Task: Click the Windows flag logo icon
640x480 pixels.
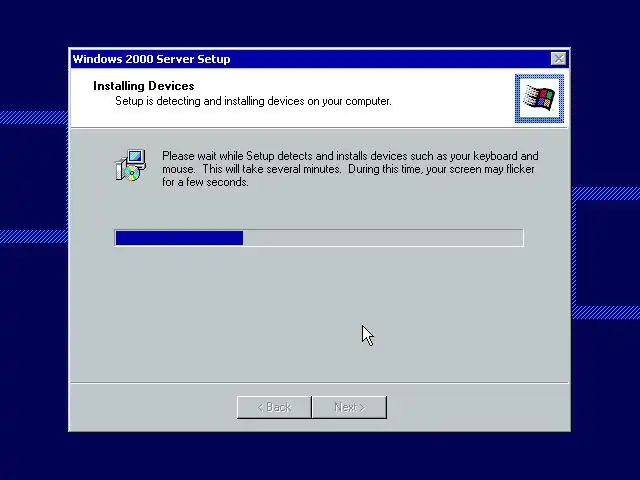Action: tap(539, 98)
